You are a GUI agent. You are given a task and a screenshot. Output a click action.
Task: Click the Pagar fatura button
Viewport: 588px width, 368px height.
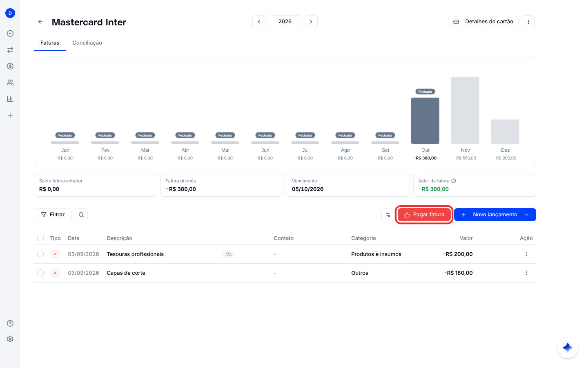(x=424, y=215)
